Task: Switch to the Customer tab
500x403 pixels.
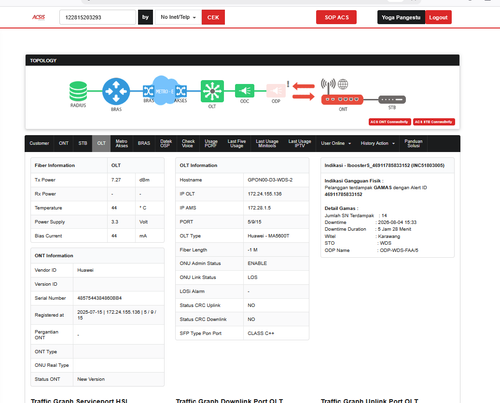Action: coord(39,143)
